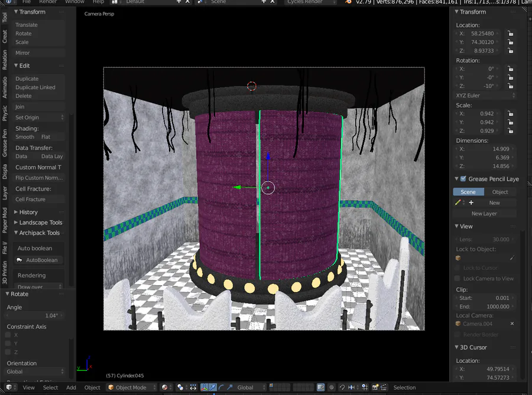Expand the History panel
532x395 pixels.
[x=16, y=212]
